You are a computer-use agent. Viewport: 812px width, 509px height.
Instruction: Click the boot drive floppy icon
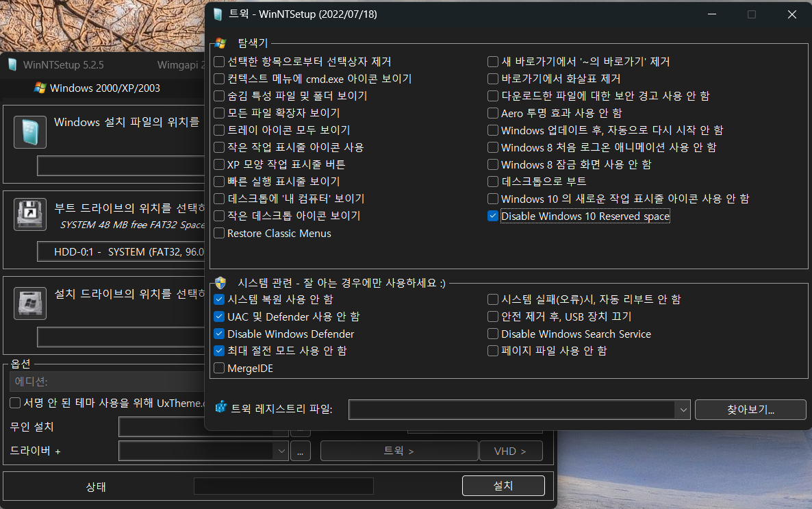coord(30,214)
